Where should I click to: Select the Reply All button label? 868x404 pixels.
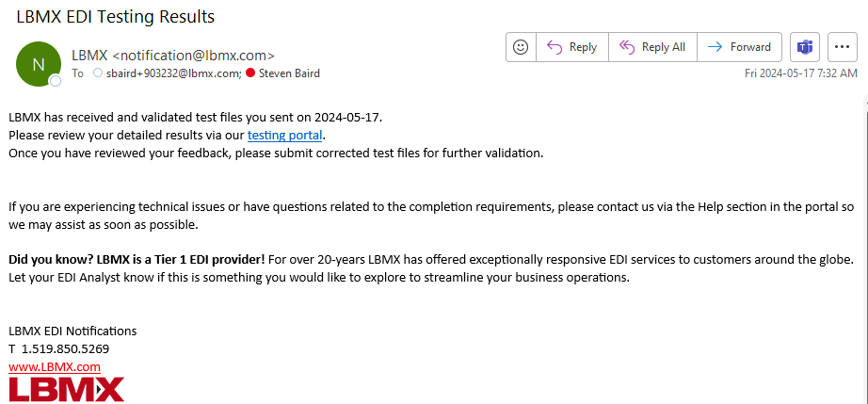point(663,47)
